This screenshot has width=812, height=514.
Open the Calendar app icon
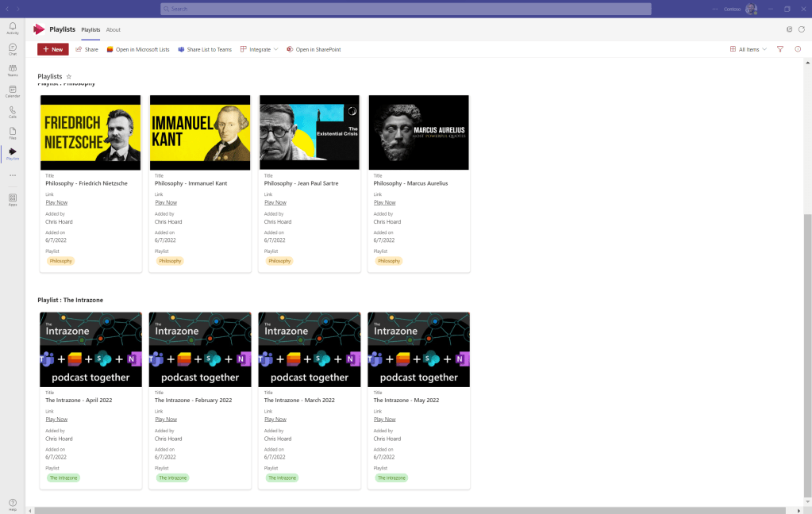13,90
